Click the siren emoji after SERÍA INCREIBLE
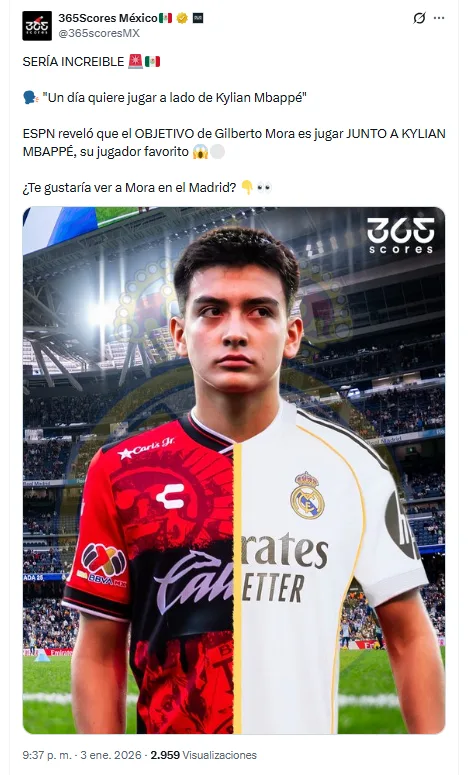 (x=135, y=61)
